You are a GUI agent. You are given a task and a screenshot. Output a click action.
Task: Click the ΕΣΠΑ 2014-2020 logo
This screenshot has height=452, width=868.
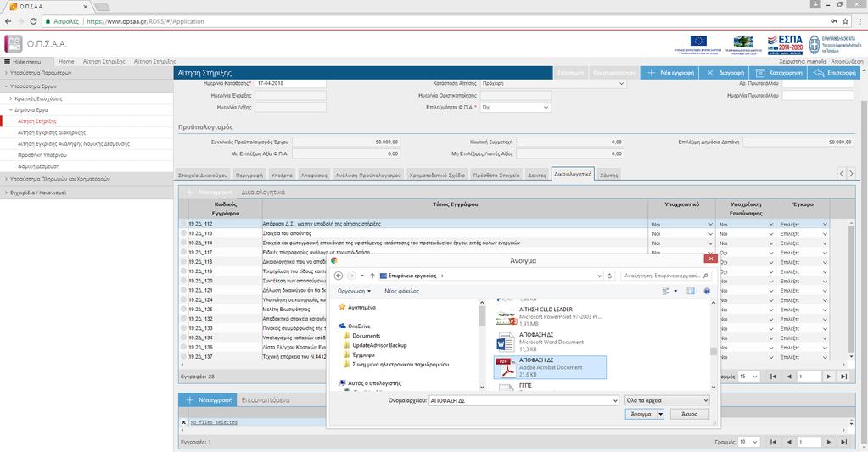pyautogui.click(x=785, y=44)
